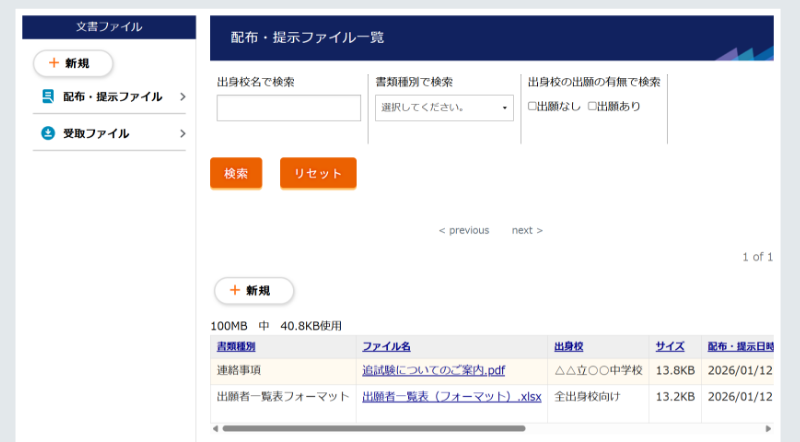Click the plus icon on 新規 above table
This screenshot has width=800, height=442.
pyautogui.click(x=235, y=290)
